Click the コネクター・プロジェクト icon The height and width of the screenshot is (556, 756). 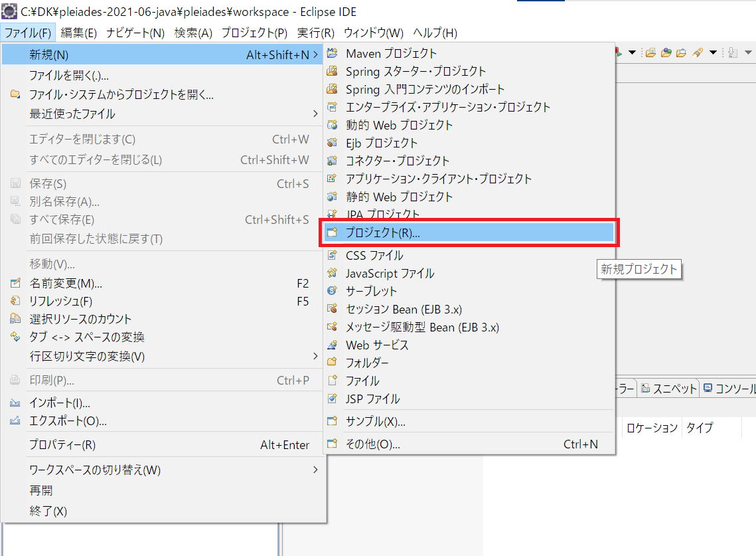[x=332, y=161]
